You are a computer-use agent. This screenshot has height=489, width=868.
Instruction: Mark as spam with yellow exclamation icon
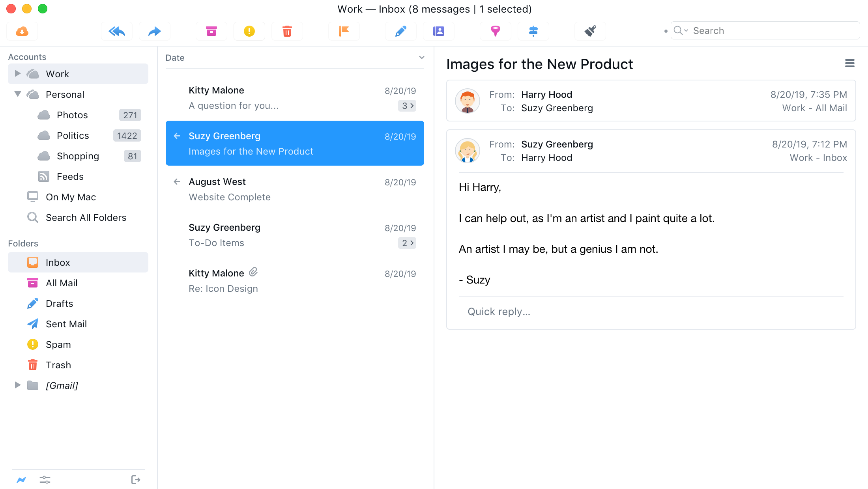pyautogui.click(x=249, y=31)
